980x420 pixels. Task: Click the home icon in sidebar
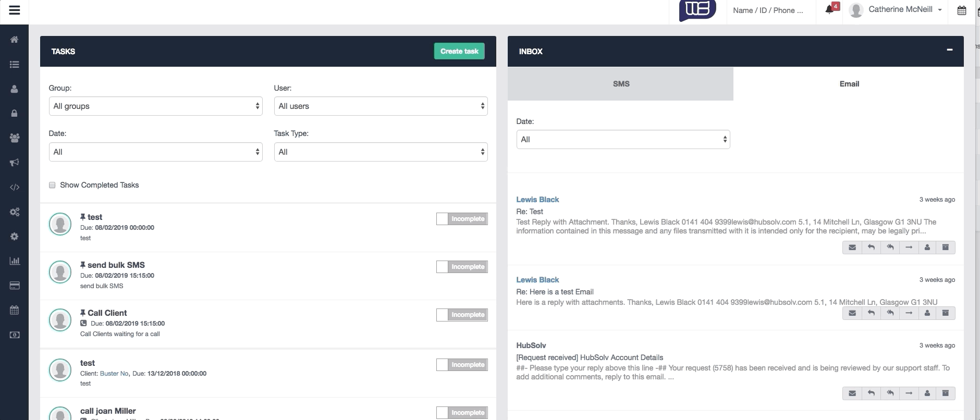click(x=15, y=40)
